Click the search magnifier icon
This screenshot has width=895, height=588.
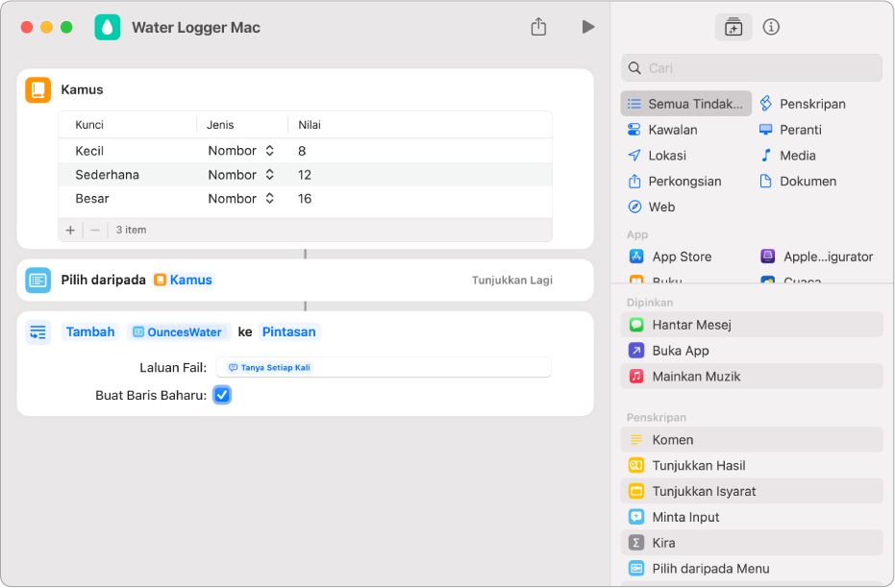[x=634, y=68]
